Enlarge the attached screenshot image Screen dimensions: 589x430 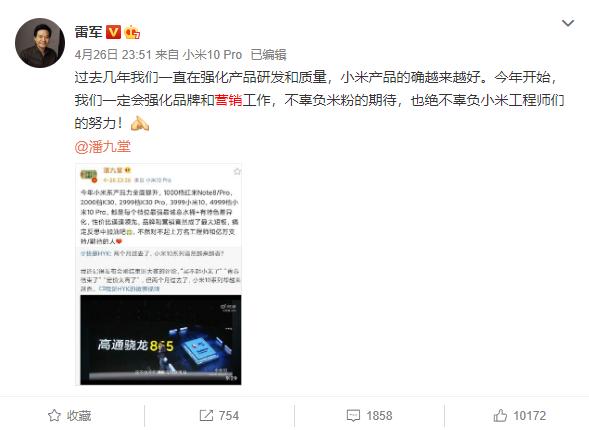click(x=159, y=275)
